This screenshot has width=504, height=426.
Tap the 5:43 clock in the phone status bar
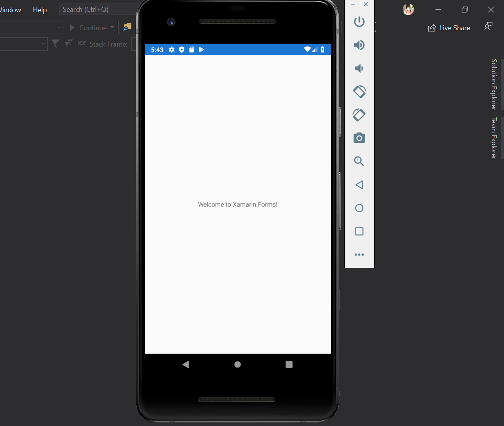157,50
